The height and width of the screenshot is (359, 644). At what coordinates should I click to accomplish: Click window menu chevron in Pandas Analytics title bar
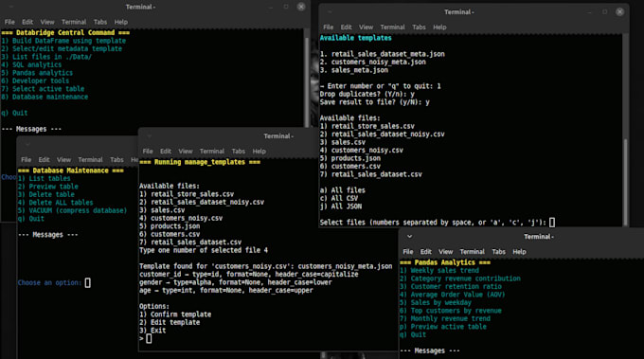(409, 236)
